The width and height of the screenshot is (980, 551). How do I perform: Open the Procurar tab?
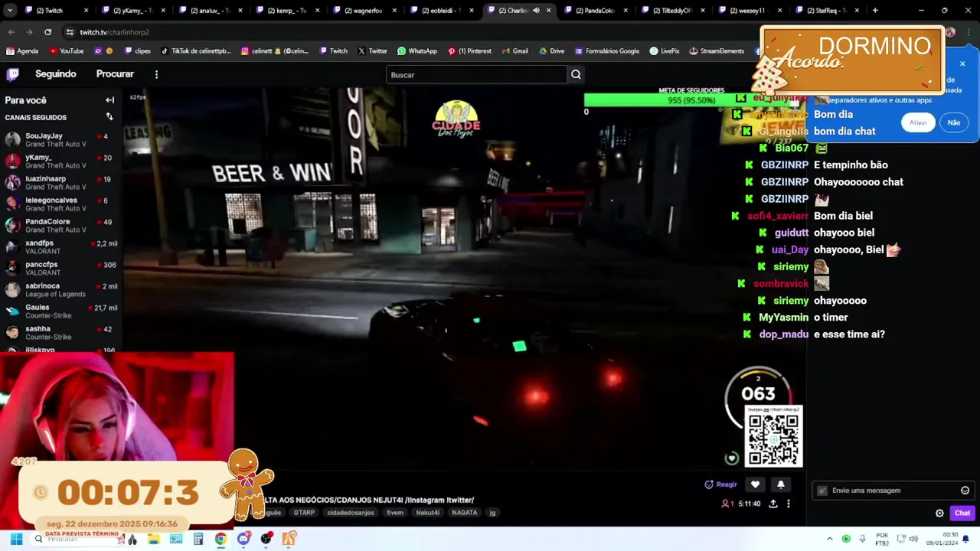pos(115,74)
